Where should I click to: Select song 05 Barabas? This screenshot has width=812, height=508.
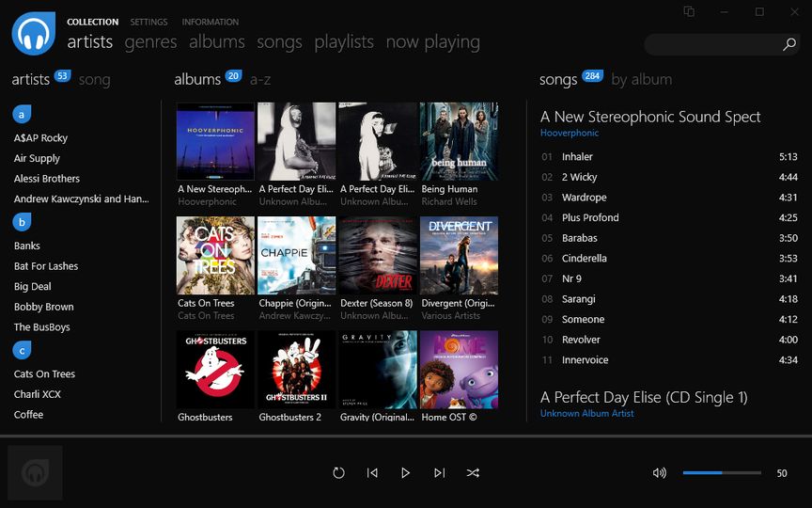(x=669, y=238)
